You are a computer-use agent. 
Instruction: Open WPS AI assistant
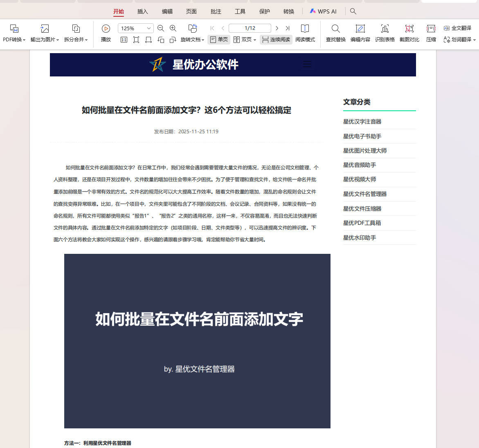323,11
